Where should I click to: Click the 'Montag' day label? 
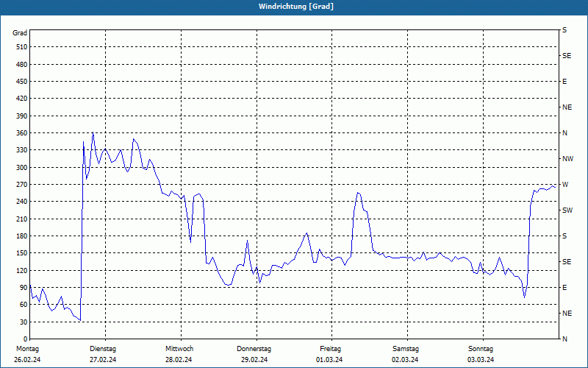(27, 349)
